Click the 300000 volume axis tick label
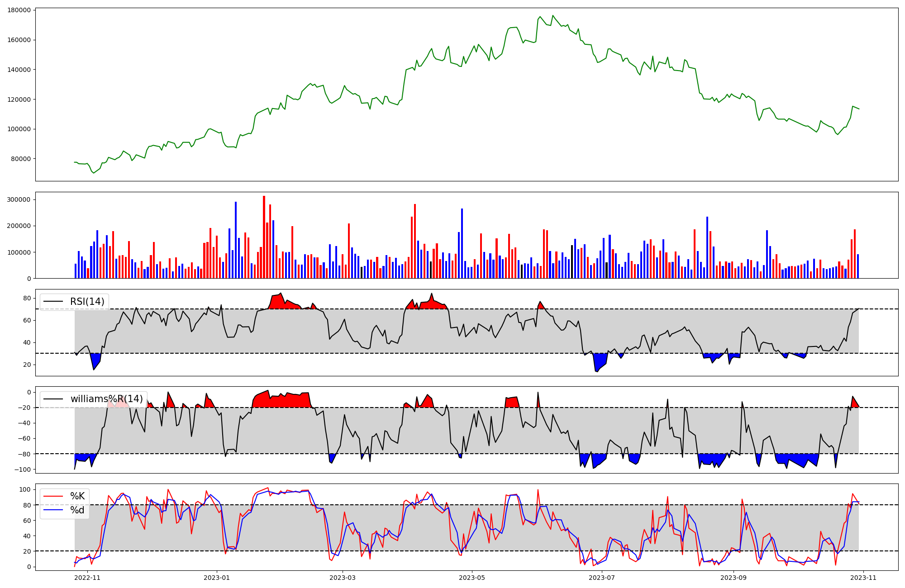 tap(19, 199)
